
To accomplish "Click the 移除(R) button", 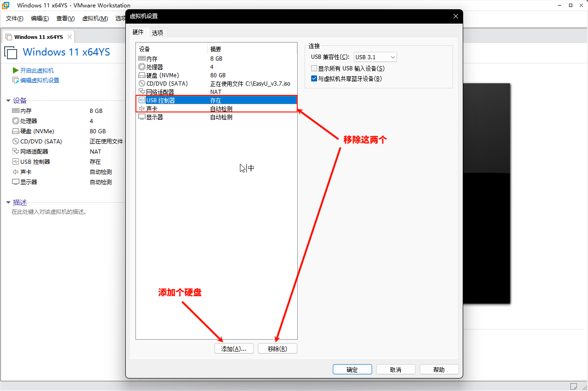I will (277, 349).
